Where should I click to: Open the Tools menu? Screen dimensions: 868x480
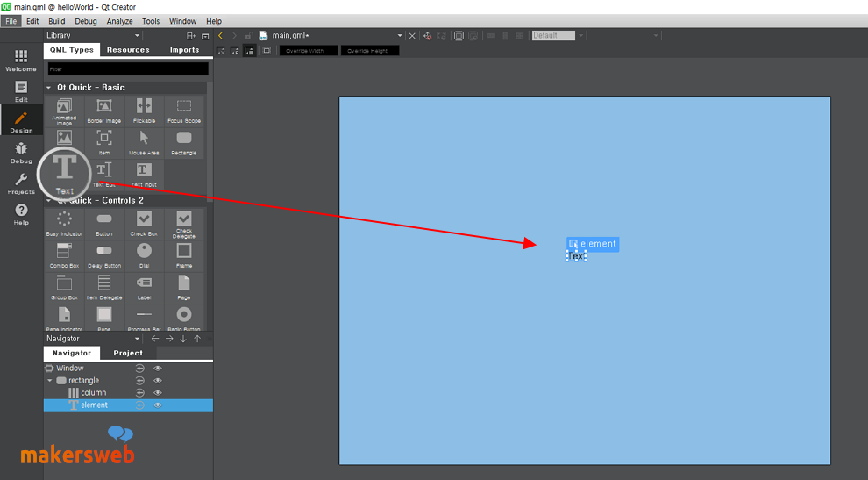click(151, 21)
